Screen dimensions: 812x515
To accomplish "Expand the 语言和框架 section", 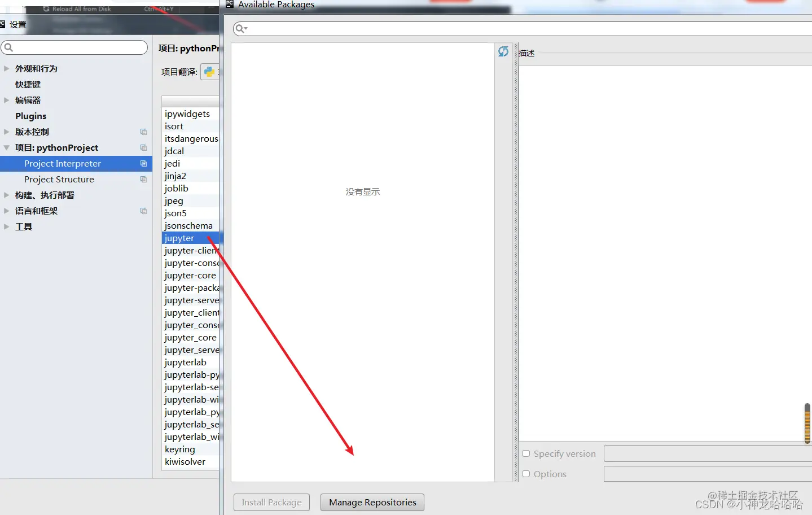I will pyautogui.click(x=6, y=211).
